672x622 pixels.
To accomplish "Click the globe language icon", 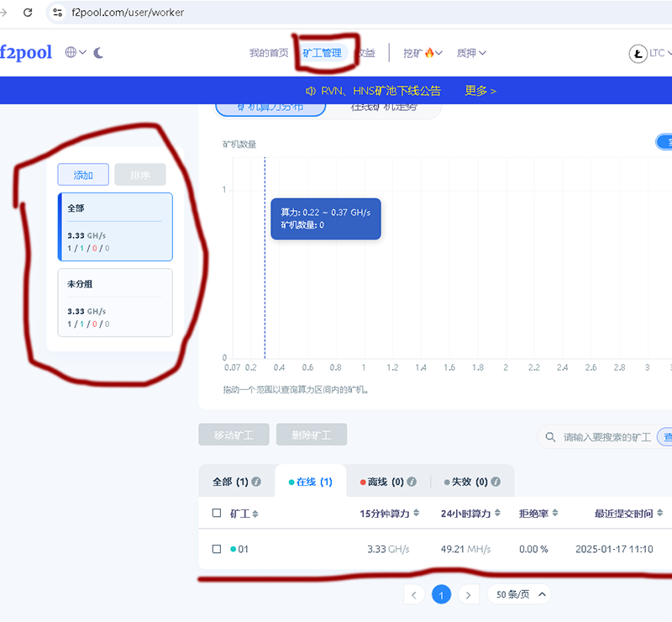I will (x=71, y=53).
